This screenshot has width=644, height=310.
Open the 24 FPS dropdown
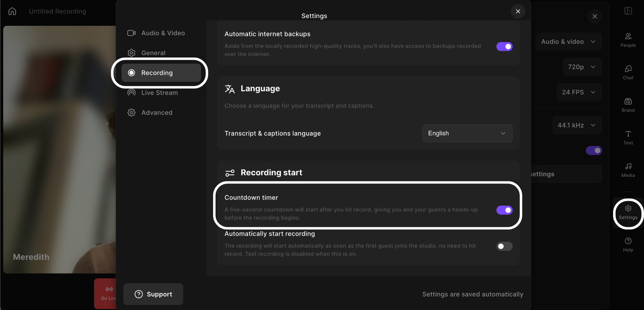(579, 92)
